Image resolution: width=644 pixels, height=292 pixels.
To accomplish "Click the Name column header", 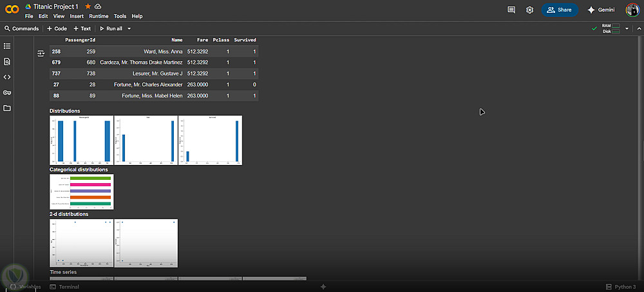I will tap(177, 40).
